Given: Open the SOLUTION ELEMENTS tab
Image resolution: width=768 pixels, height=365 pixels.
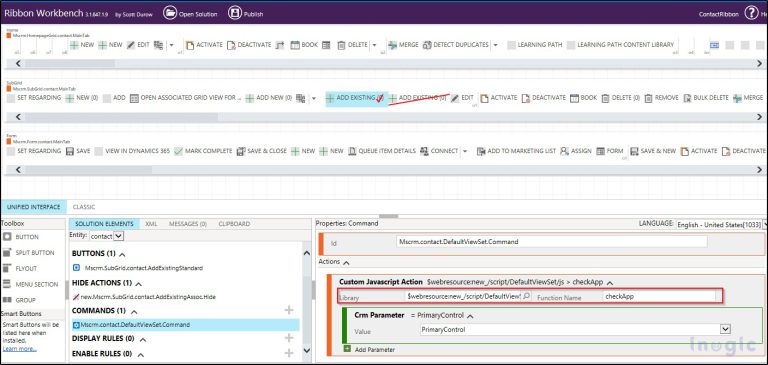Looking at the screenshot, I should point(104,224).
